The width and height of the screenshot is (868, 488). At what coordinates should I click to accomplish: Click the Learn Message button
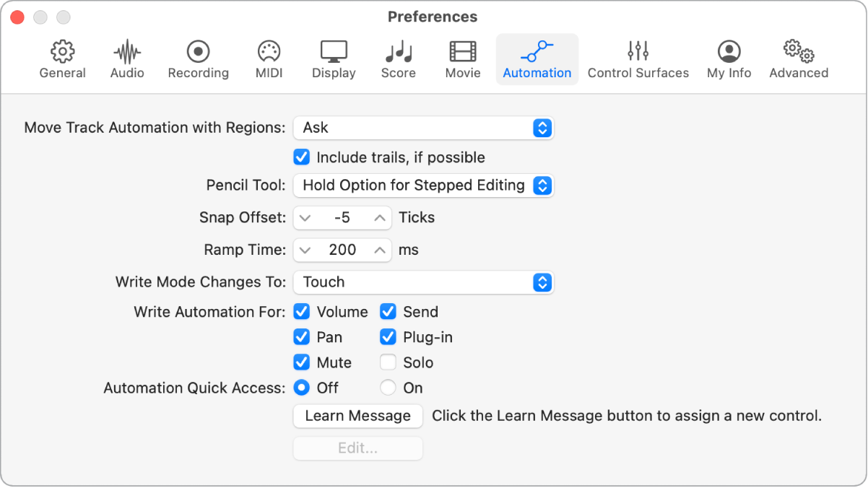click(x=357, y=416)
